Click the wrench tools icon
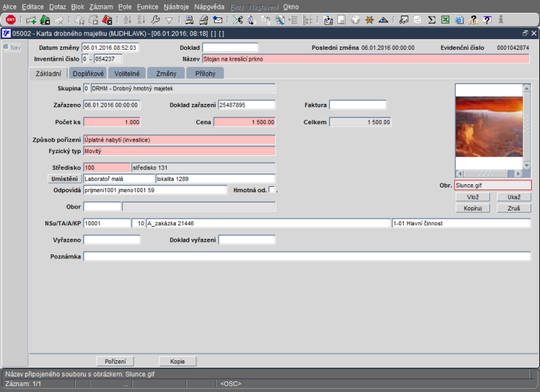540x392 pixels. [x=155, y=20]
